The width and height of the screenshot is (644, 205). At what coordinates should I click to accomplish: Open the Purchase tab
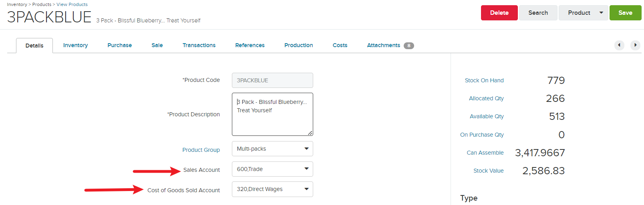click(x=119, y=45)
